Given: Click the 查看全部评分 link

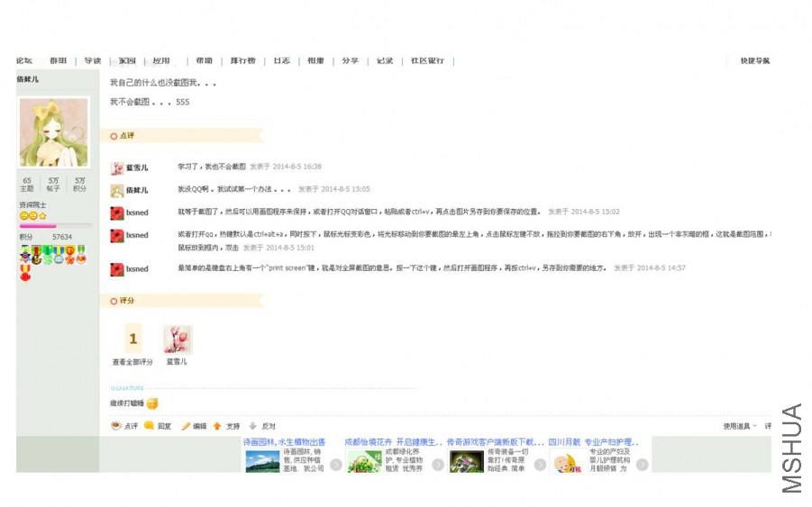Looking at the screenshot, I should 132,361.
